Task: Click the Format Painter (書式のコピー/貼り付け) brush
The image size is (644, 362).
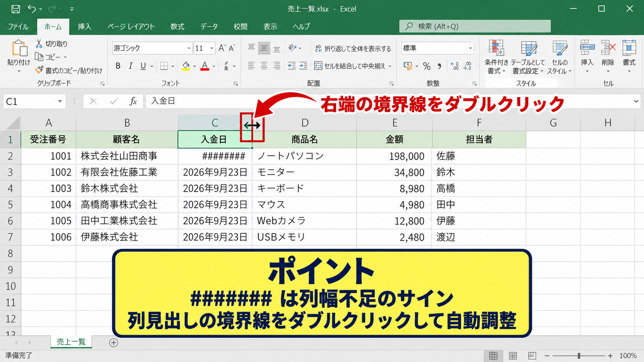Action: pyautogui.click(x=39, y=70)
